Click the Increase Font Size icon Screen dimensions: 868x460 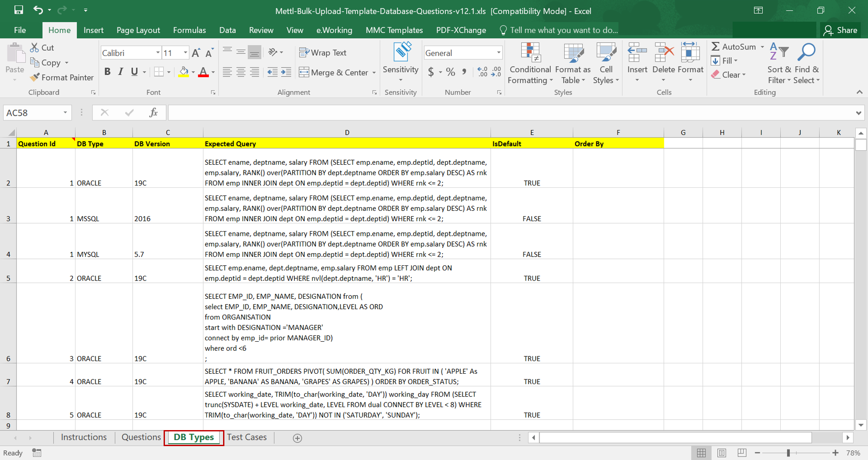click(196, 53)
